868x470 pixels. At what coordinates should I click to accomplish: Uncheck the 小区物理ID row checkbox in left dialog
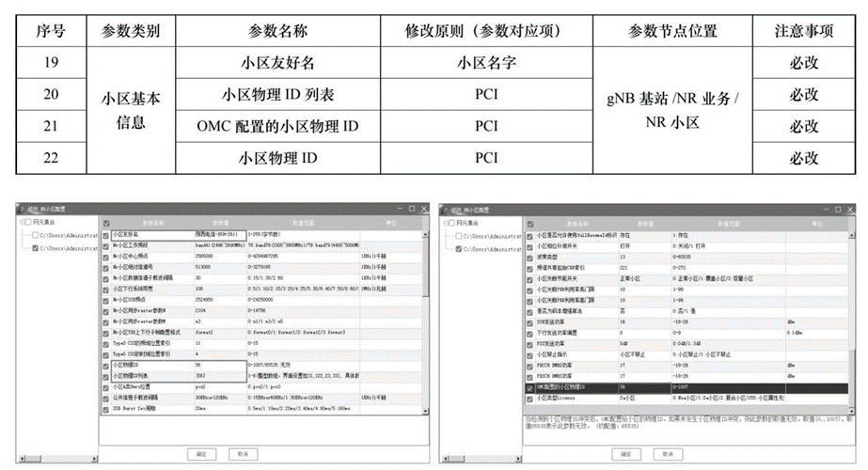(x=105, y=366)
